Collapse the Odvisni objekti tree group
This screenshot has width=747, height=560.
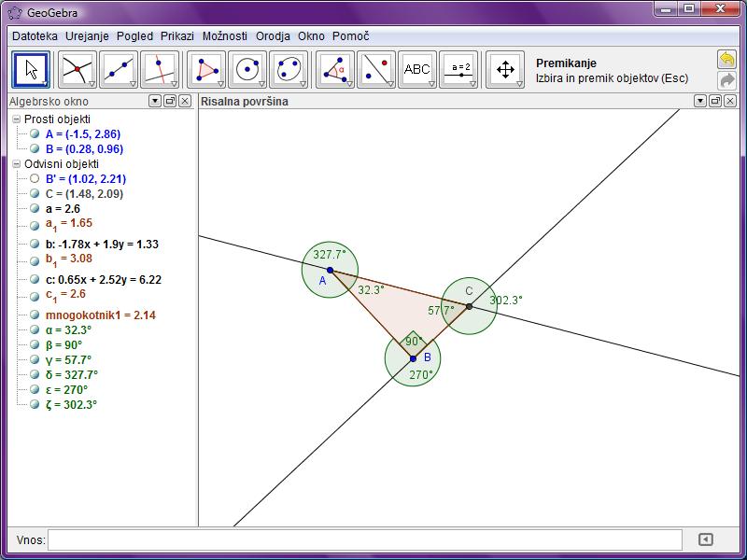click(x=16, y=164)
